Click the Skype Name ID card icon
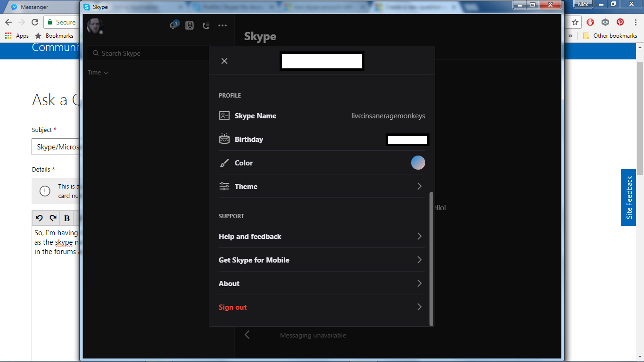Screen dimensions: 644x362 coord(224,115)
